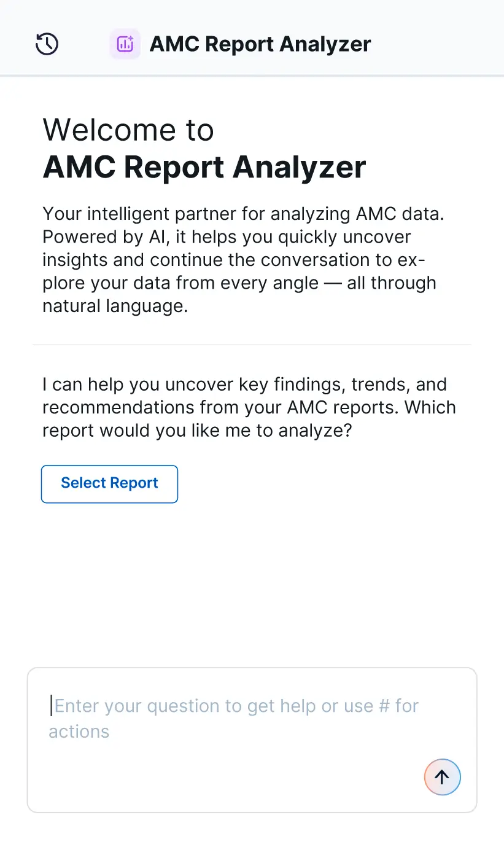Click 'natural language' in the intro paragraph
Screen dimensions: 504x855
point(115,306)
